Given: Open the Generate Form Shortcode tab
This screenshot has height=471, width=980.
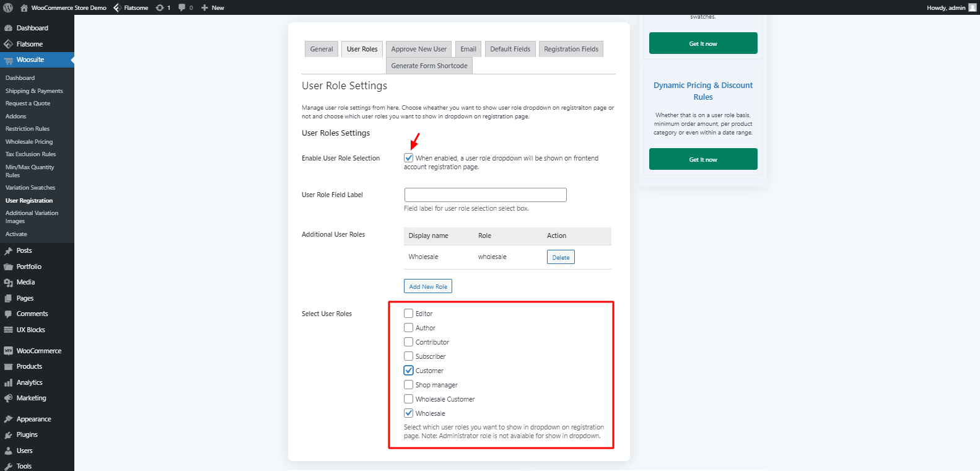Looking at the screenshot, I should pos(429,66).
